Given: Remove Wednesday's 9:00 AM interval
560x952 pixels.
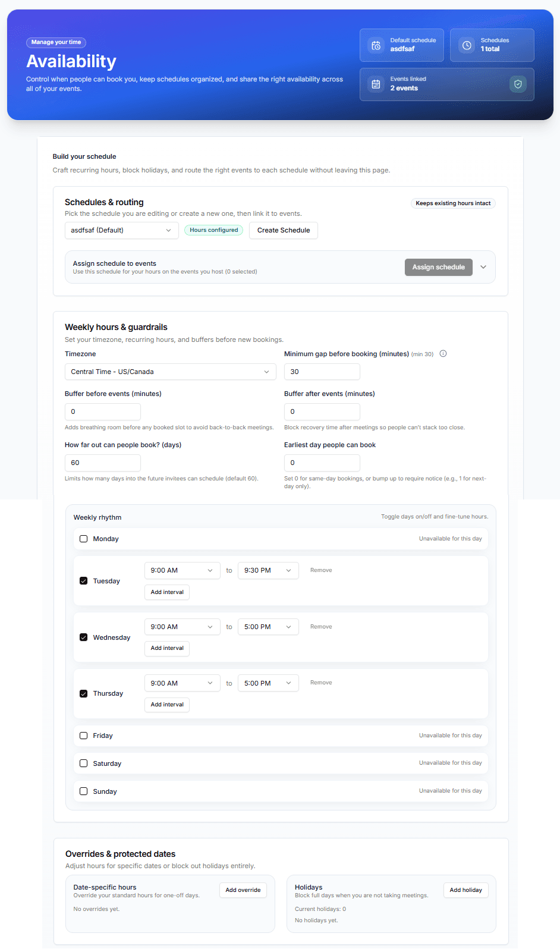Looking at the screenshot, I should (x=321, y=627).
